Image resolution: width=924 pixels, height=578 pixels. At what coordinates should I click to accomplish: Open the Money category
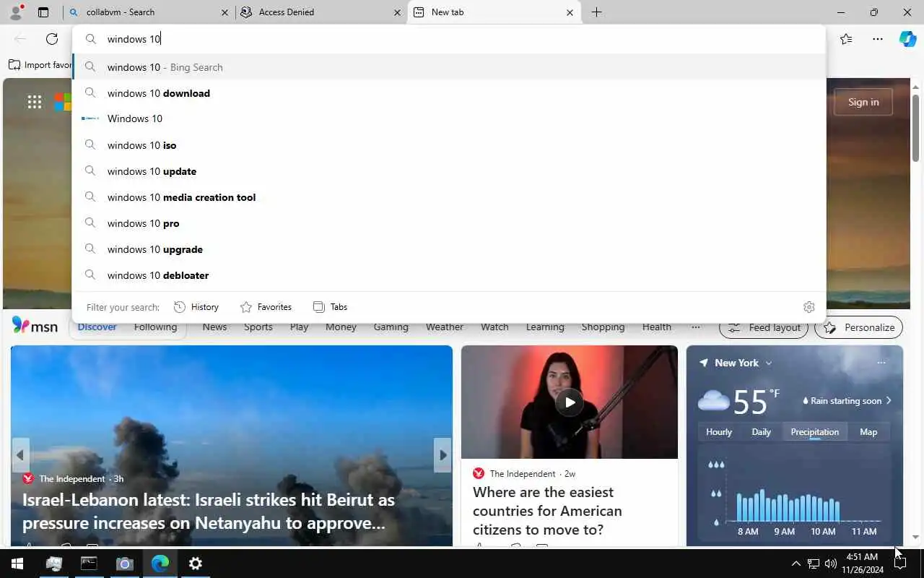(341, 327)
